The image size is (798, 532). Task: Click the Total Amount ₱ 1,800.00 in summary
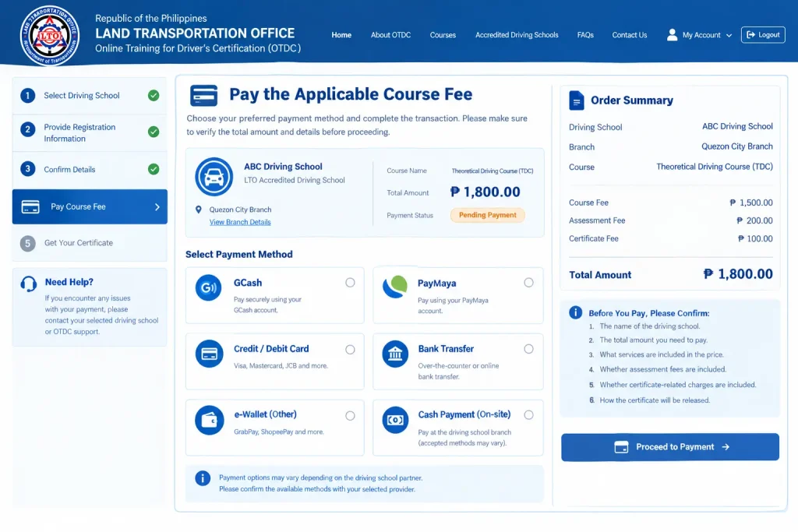pyautogui.click(x=738, y=274)
